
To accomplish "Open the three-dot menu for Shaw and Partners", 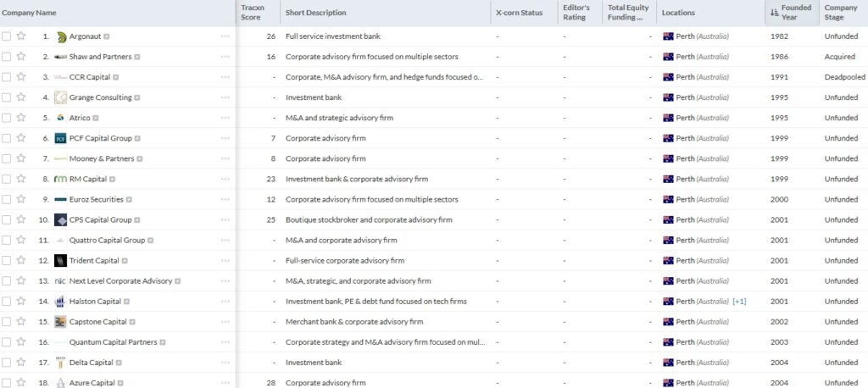I will pos(225,57).
